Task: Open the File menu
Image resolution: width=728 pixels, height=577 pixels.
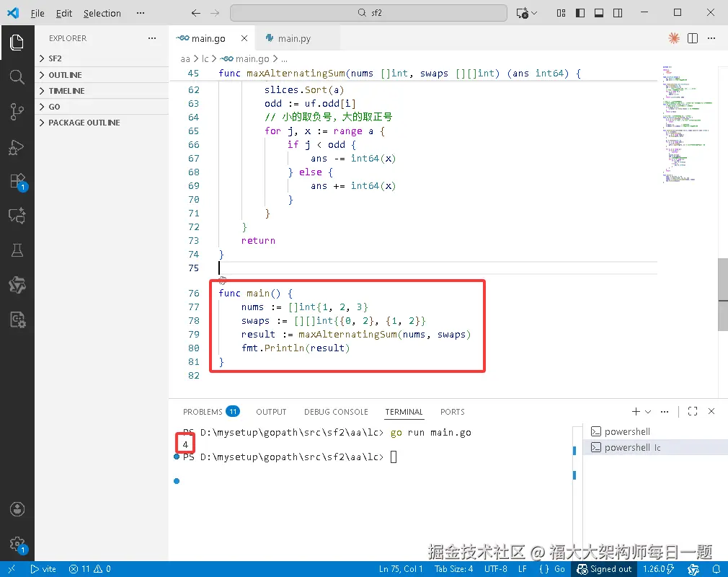Action: (x=37, y=13)
